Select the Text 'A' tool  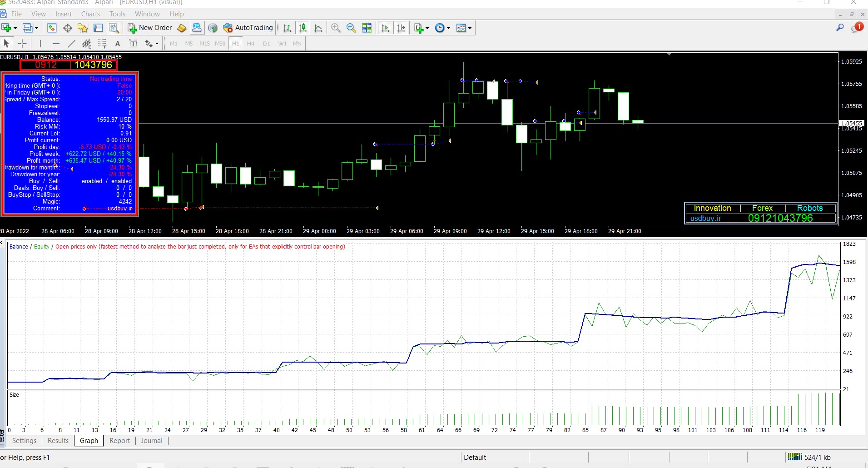tap(118, 44)
